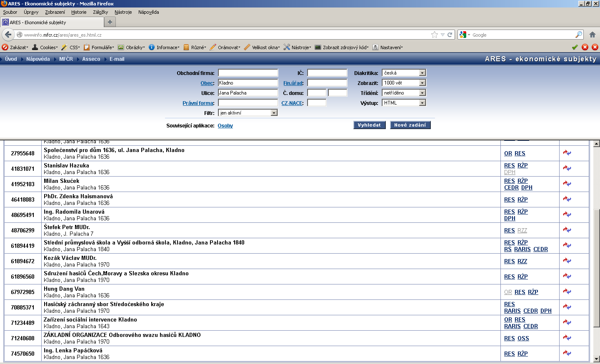Open OSS link for ZÁKLADNÍ ORGANIZACE row
600x364 pixels.
523,338
